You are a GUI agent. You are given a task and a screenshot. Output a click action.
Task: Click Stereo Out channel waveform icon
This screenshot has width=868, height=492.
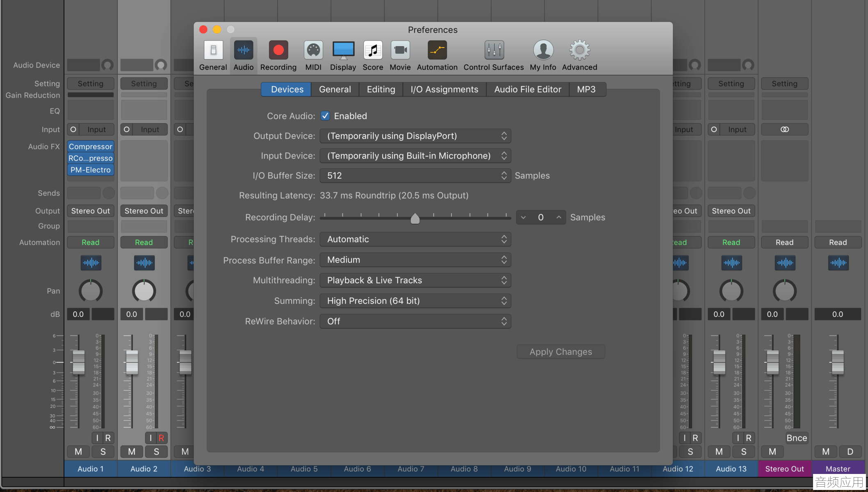[x=785, y=262]
